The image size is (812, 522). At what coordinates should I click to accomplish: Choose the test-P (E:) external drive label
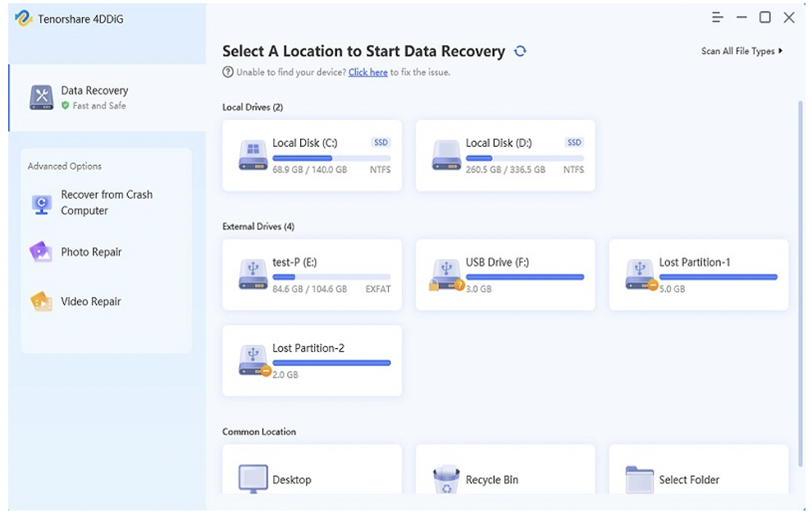tap(294, 262)
